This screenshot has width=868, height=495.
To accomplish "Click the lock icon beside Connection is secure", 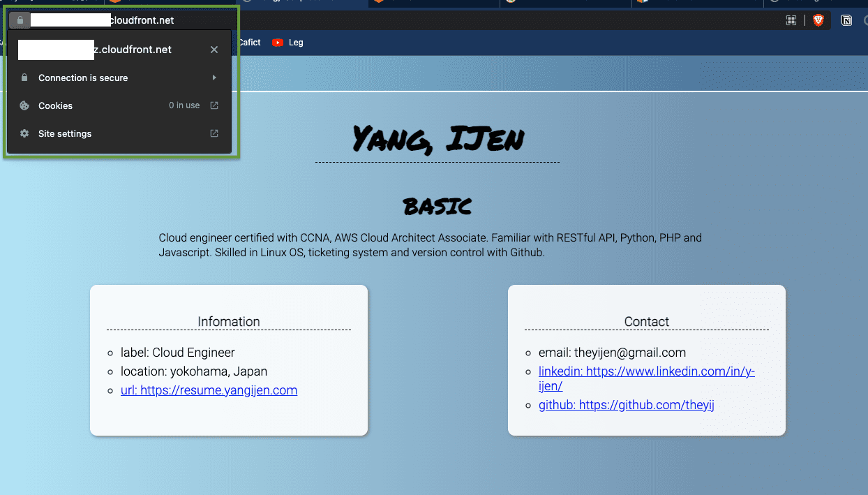I will click(x=24, y=78).
